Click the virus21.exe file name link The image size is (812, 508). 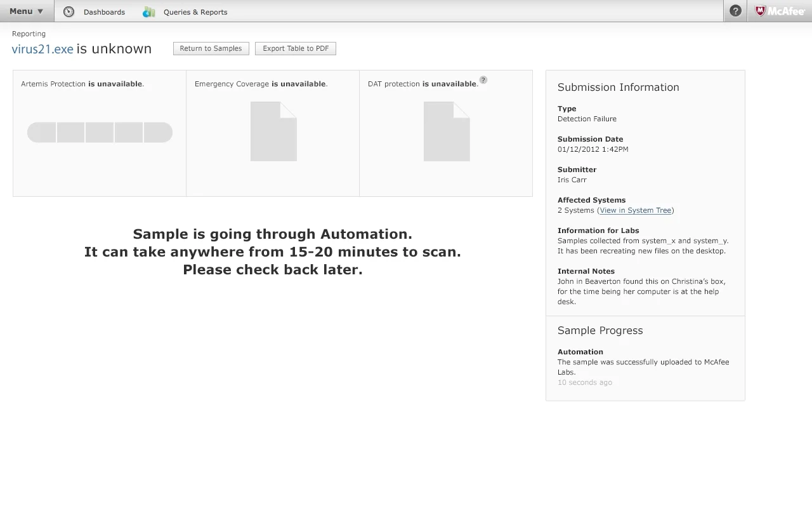tap(42, 49)
